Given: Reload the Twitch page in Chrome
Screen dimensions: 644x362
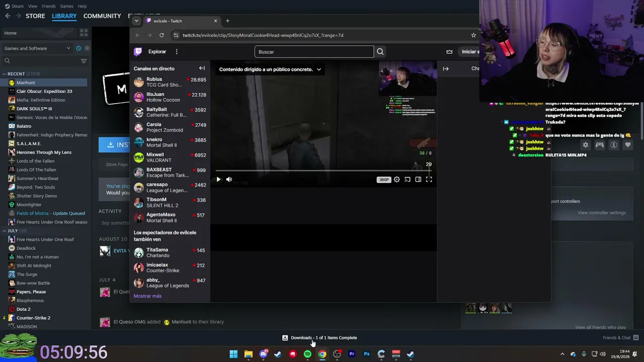Looking at the screenshot, I should (x=162, y=35).
